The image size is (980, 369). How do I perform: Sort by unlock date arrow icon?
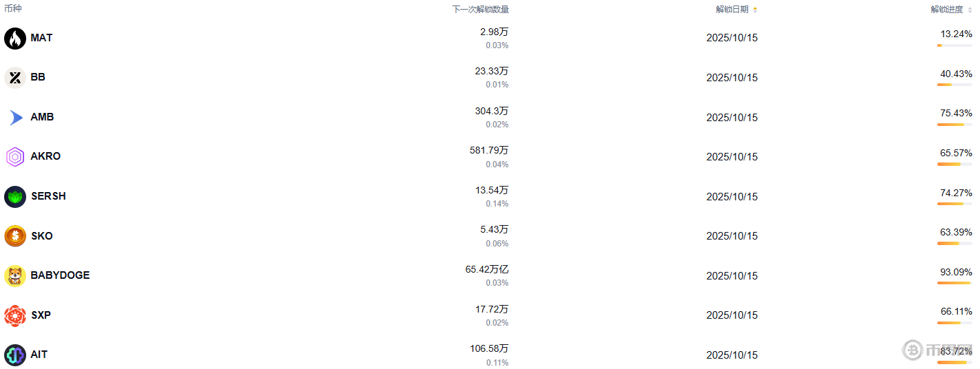[x=755, y=10]
